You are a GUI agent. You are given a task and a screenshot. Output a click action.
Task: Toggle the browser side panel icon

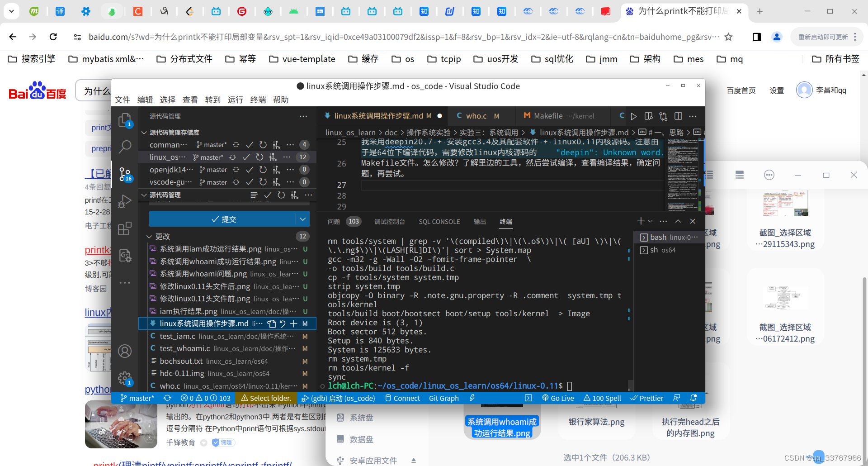pos(757,37)
